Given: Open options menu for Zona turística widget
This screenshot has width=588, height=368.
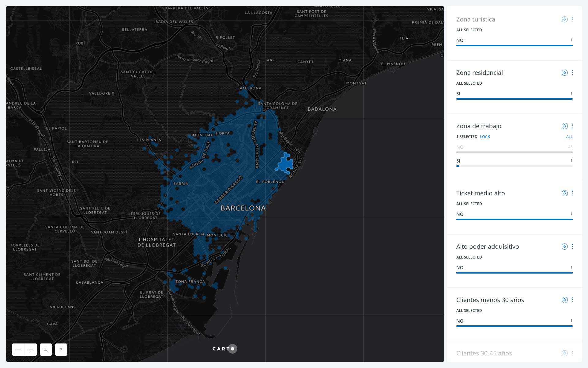Looking at the screenshot, I should (x=572, y=19).
